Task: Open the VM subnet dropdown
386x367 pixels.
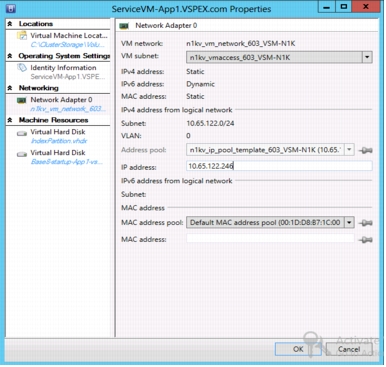Action: (367, 57)
